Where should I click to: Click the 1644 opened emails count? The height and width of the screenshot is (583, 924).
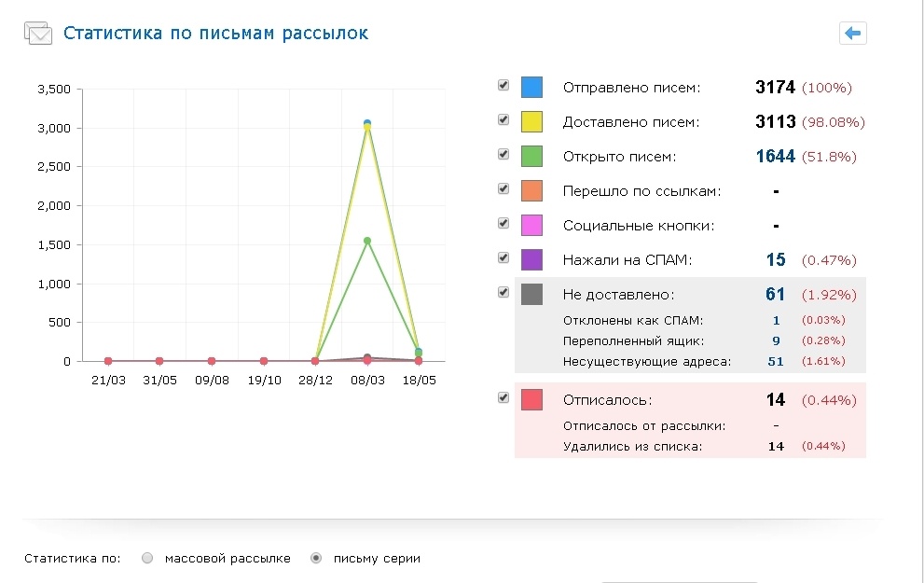(775, 157)
